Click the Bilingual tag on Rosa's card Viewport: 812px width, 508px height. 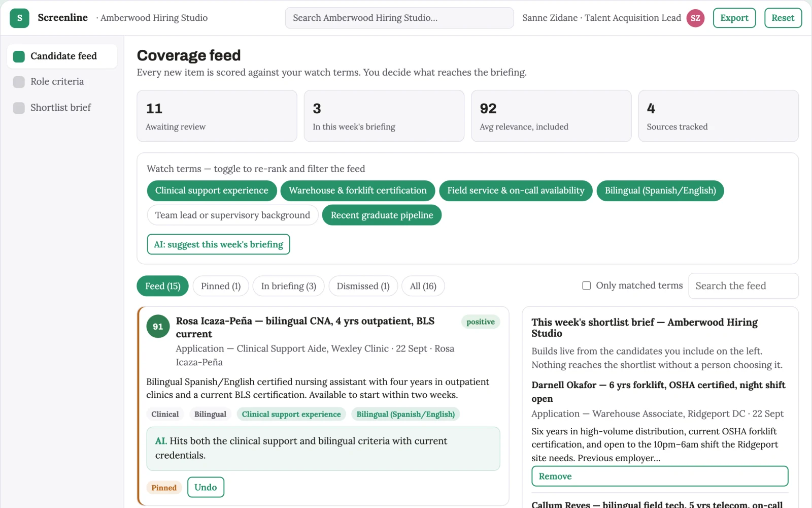click(x=210, y=414)
